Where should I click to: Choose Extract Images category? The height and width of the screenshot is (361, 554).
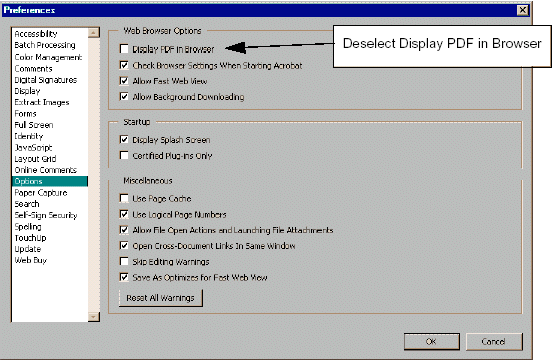coord(42,102)
